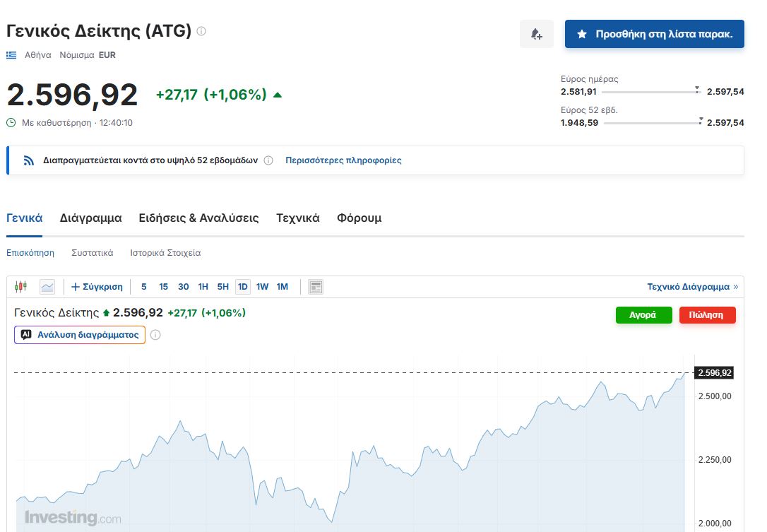
Task: Click the 2.596,92 price label on chart axis
Action: 714,373
